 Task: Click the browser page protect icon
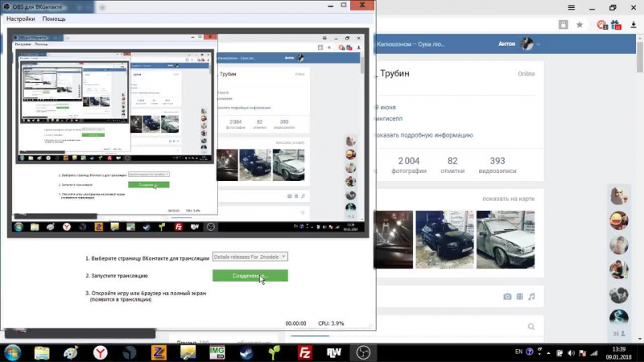point(563,25)
